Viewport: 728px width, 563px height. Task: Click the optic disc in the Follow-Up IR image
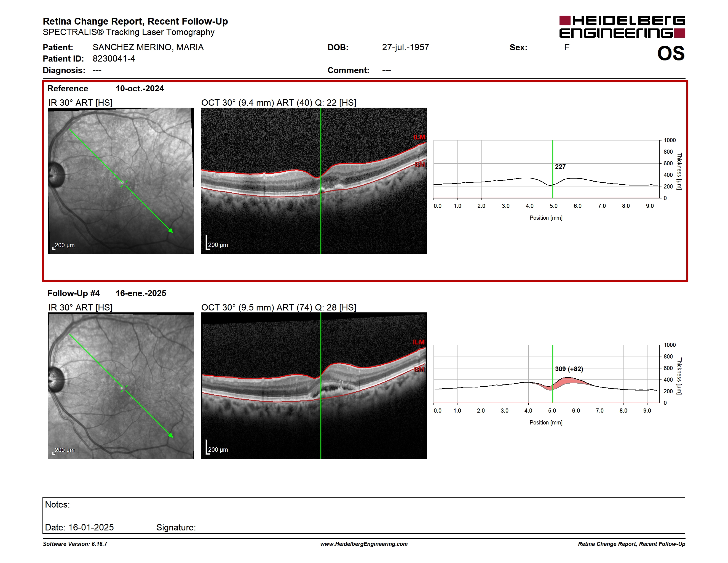(56, 379)
